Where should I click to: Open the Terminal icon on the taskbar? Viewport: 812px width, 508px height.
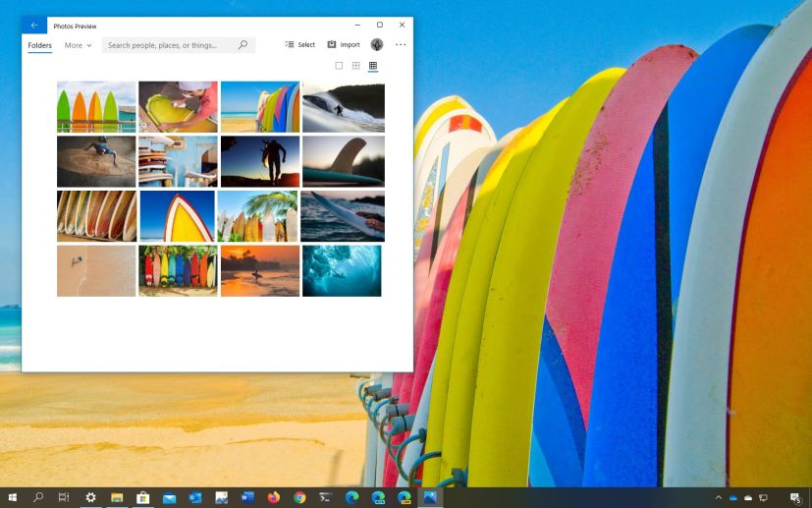point(326,497)
